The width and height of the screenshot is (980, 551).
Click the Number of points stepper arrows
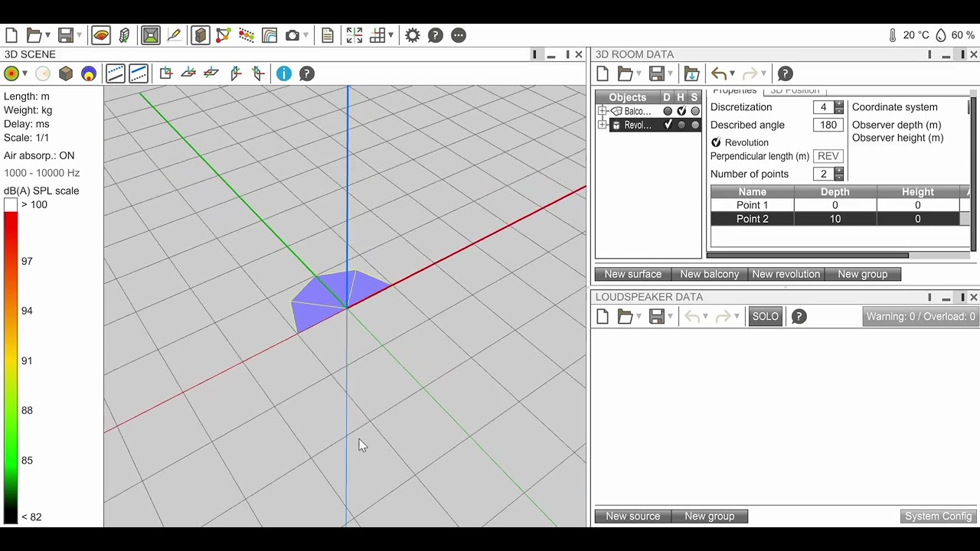tap(839, 174)
